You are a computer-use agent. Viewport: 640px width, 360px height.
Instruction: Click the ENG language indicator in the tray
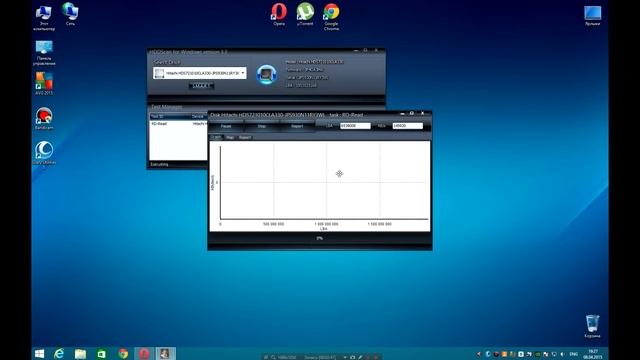(574, 354)
